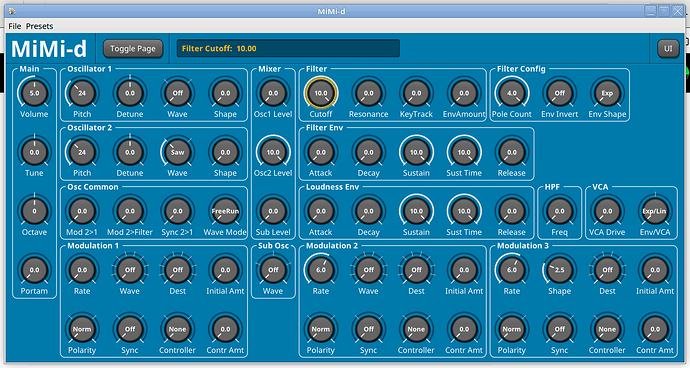Click the Loudness Env Release knob
Image resolution: width=690 pixels, height=368 pixels.
pos(512,211)
